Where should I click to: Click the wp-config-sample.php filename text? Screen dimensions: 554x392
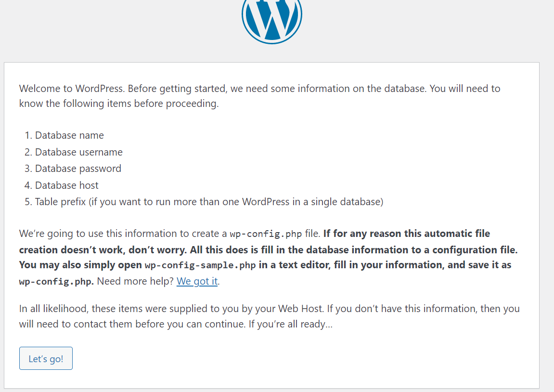tap(201, 265)
